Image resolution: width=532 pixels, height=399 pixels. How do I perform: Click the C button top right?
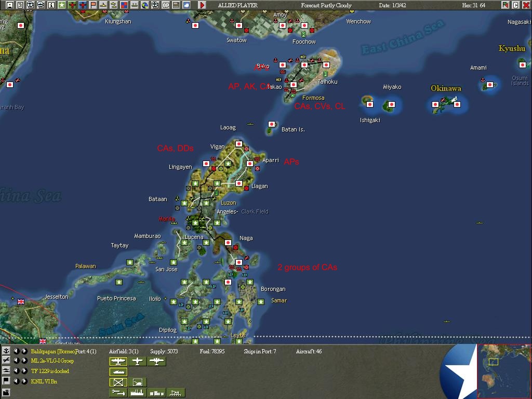[516, 5]
